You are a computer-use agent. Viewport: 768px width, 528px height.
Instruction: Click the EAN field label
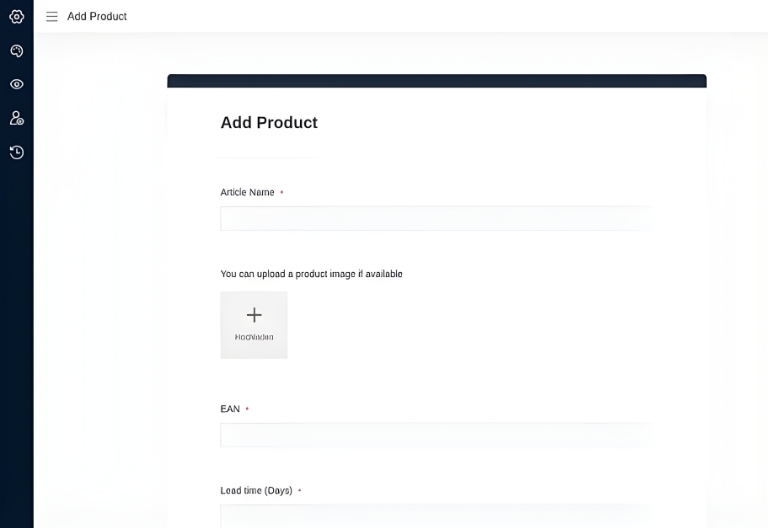pos(230,409)
